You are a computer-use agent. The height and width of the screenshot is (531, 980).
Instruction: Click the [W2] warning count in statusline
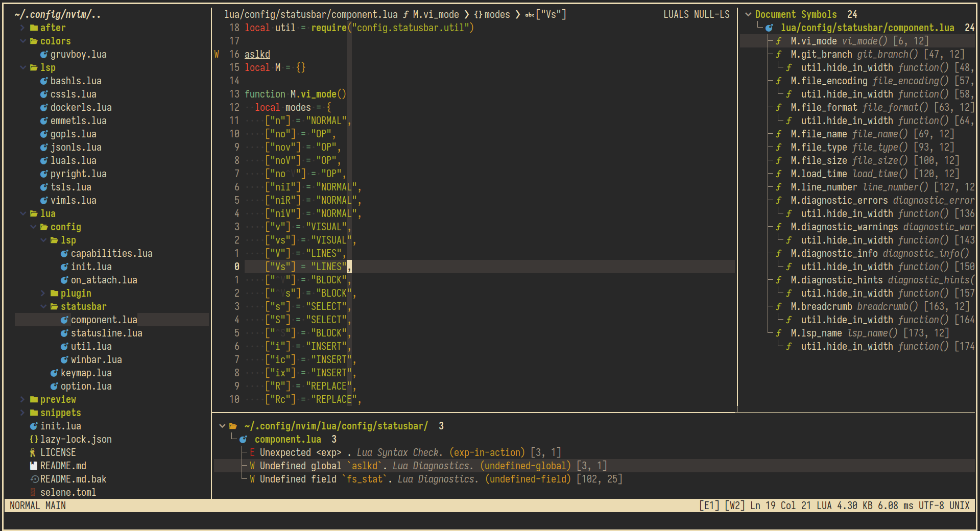coord(734,505)
